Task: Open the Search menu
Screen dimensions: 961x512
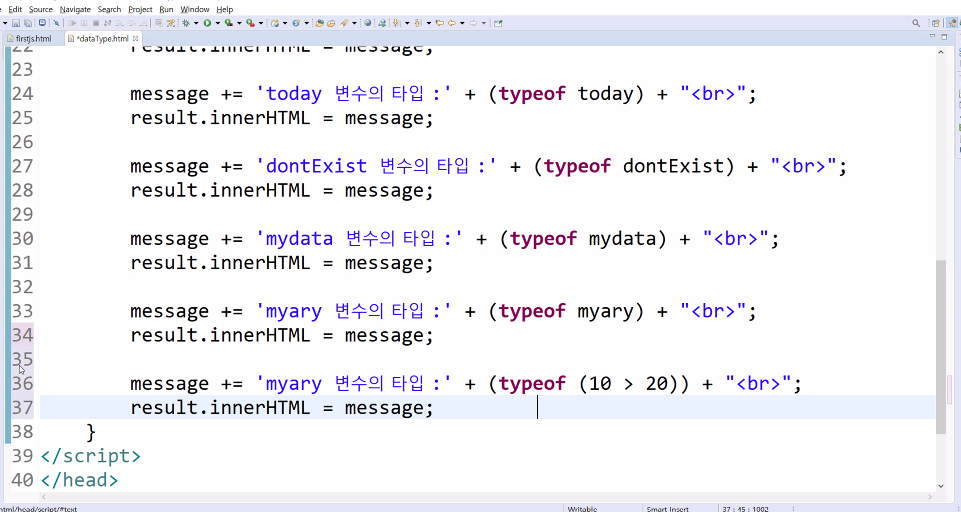Action: pyautogui.click(x=110, y=9)
